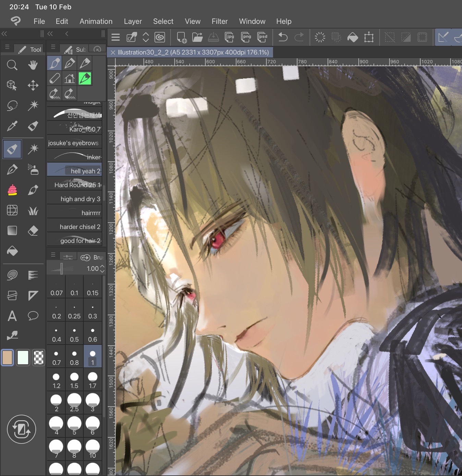Select the 'high and dry 3' brush
This screenshot has height=476, width=462.
point(75,199)
